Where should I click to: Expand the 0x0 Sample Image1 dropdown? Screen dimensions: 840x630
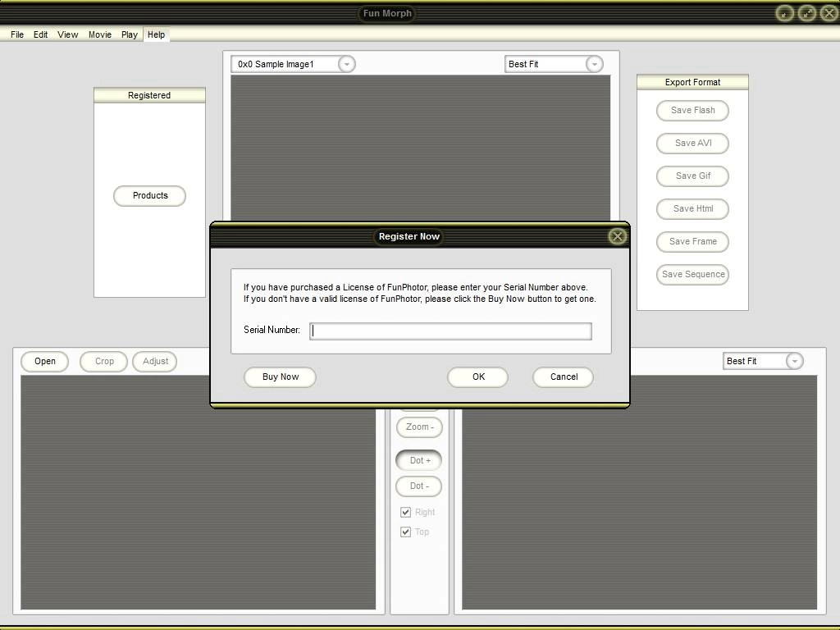coord(347,64)
